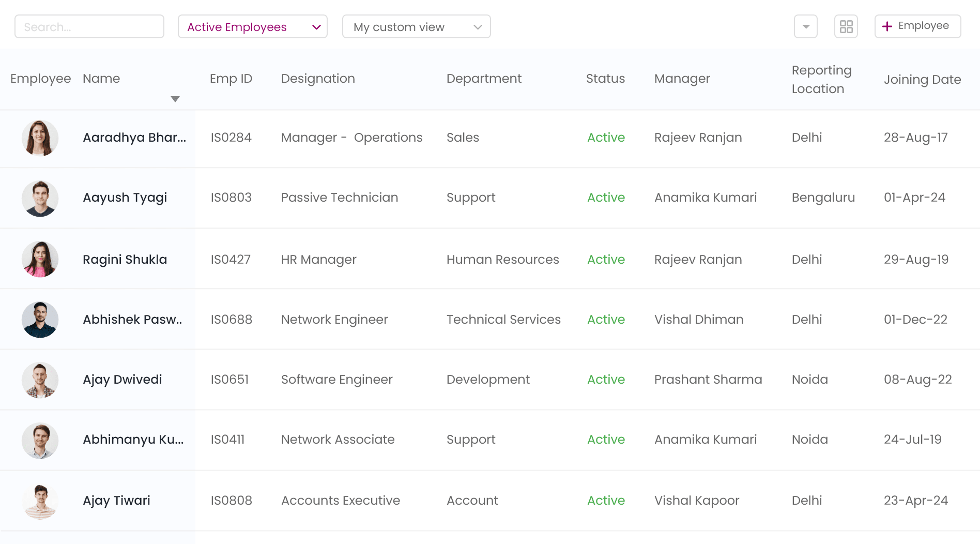Click the Reporting Location column header
The height and width of the screenshot is (544, 980).
click(x=821, y=79)
